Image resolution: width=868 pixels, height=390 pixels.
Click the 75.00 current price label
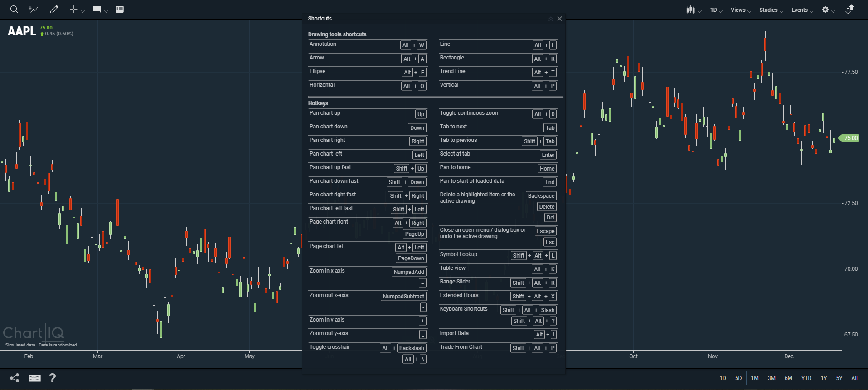[850, 138]
